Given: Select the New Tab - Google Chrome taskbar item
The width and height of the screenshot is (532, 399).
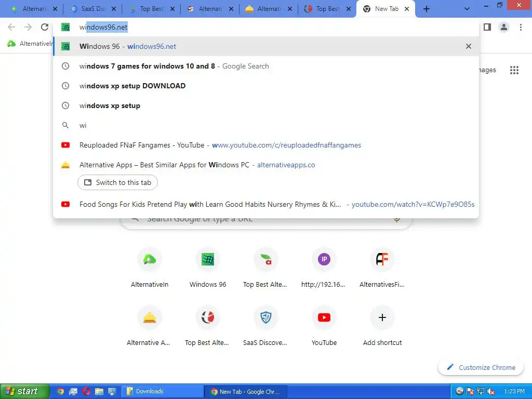Looking at the screenshot, I should pyautogui.click(x=246, y=392).
